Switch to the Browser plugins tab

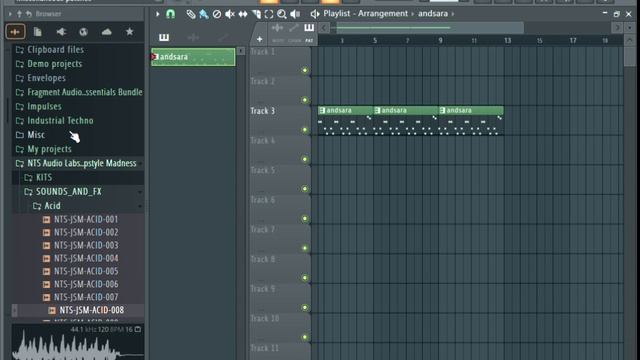pyautogui.click(x=61, y=32)
